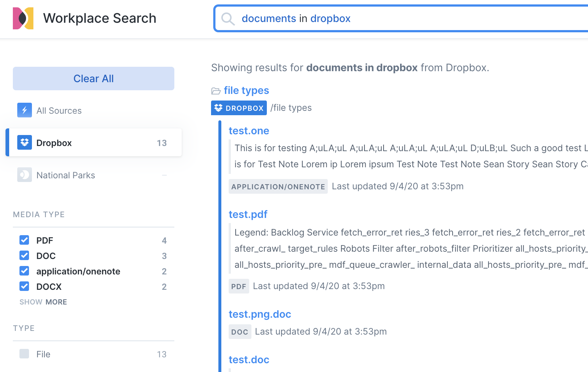This screenshot has width=588, height=372.
Task: Click into the search query field
Action: (404, 19)
